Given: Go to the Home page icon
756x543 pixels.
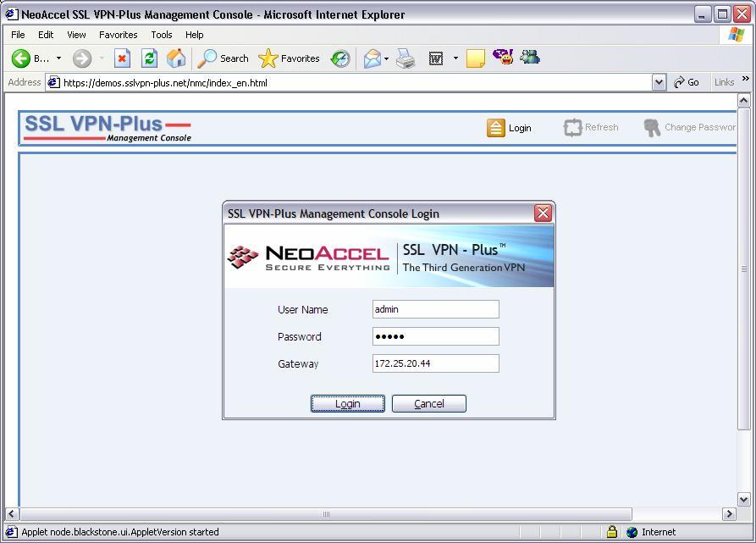Looking at the screenshot, I should 176,58.
